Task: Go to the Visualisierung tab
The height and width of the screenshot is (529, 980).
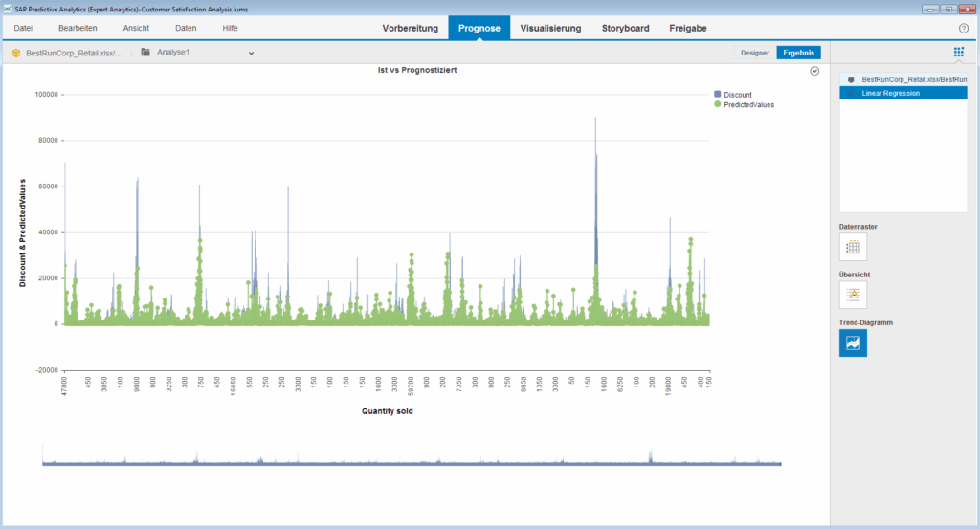Action: (x=550, y=28)
